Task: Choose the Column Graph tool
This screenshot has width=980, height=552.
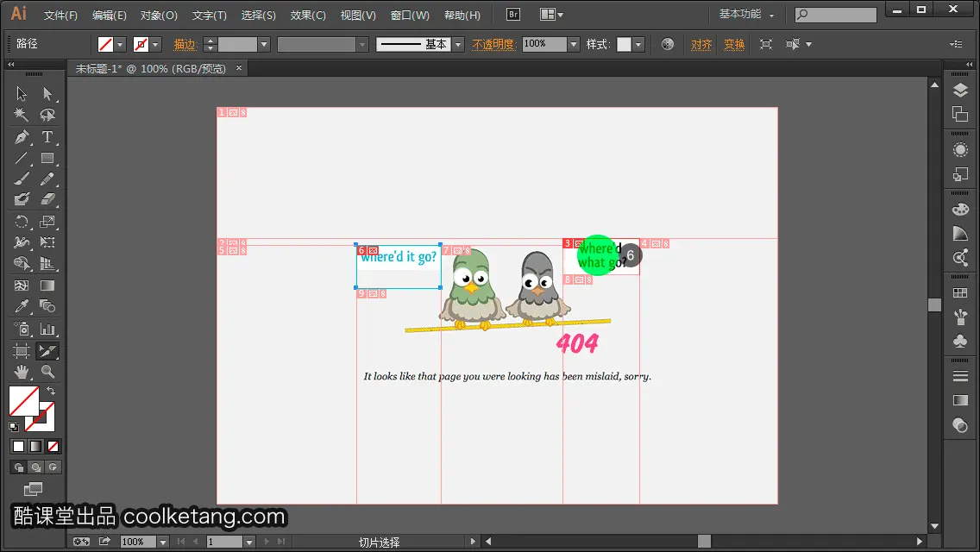Action: (x=47, y=329)
